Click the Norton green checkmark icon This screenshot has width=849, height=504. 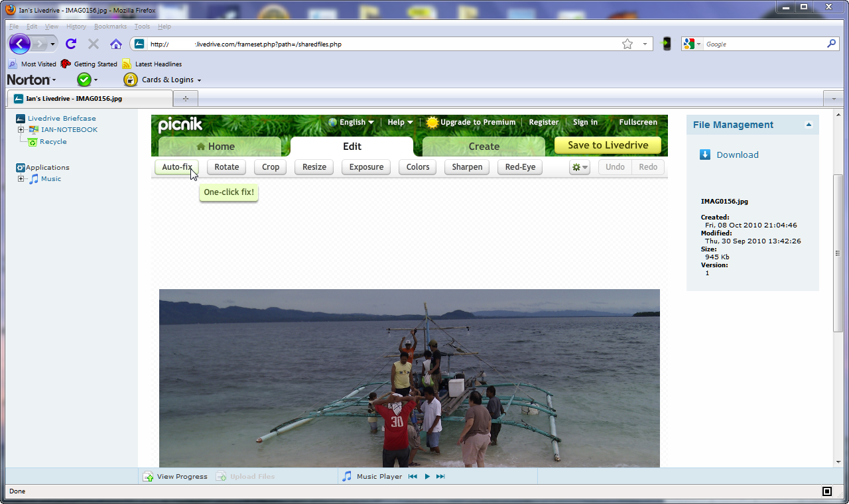point(84,80)
